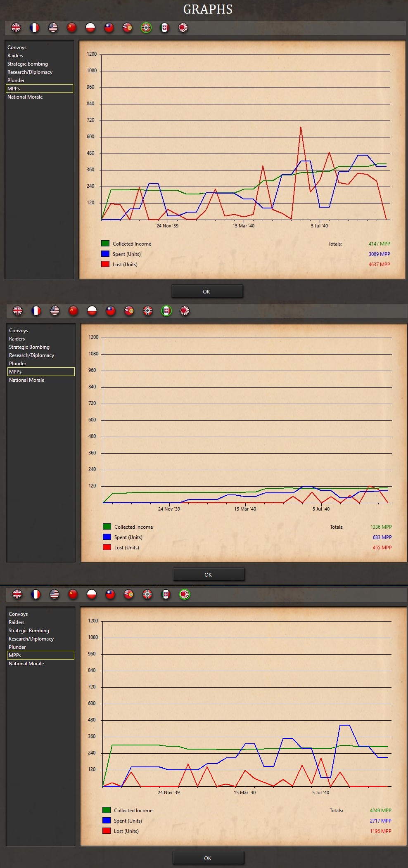
Task: Select the UK flag in the top graph panel
Action: click(16, 28)
